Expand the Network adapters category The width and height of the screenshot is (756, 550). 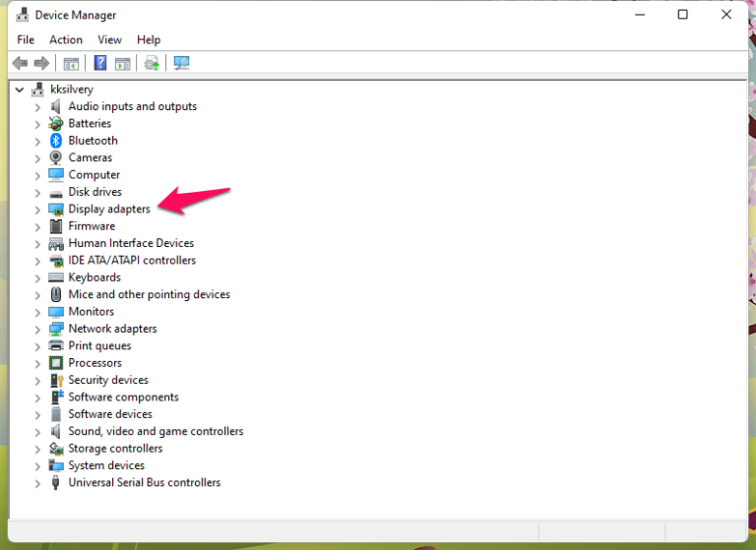pyautogui.click(x=37, y=329)
